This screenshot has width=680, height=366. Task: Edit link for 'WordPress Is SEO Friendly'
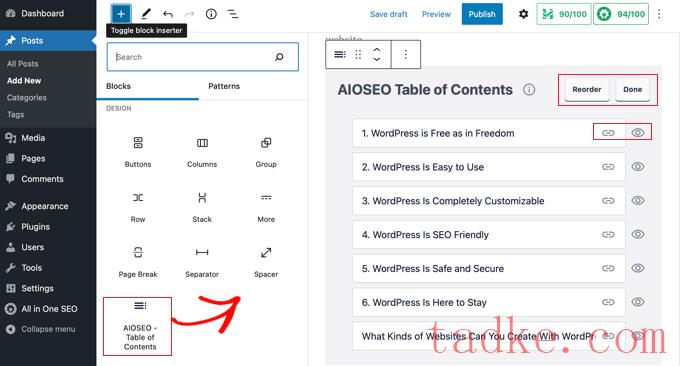[x=608, y=234]
